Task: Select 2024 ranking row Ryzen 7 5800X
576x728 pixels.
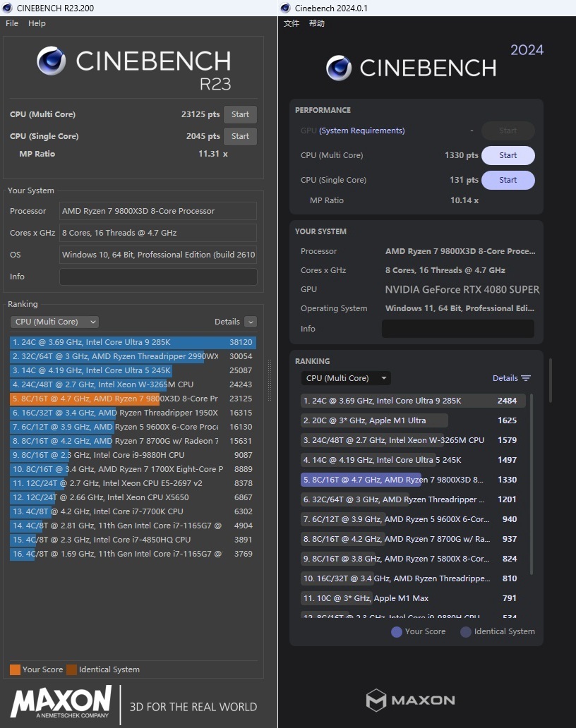Action: [x=413, y=559]
